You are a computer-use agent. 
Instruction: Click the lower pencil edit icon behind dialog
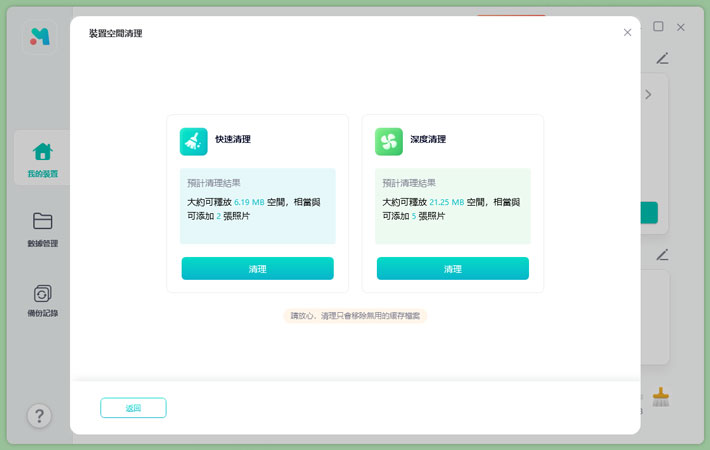(662, 255)
